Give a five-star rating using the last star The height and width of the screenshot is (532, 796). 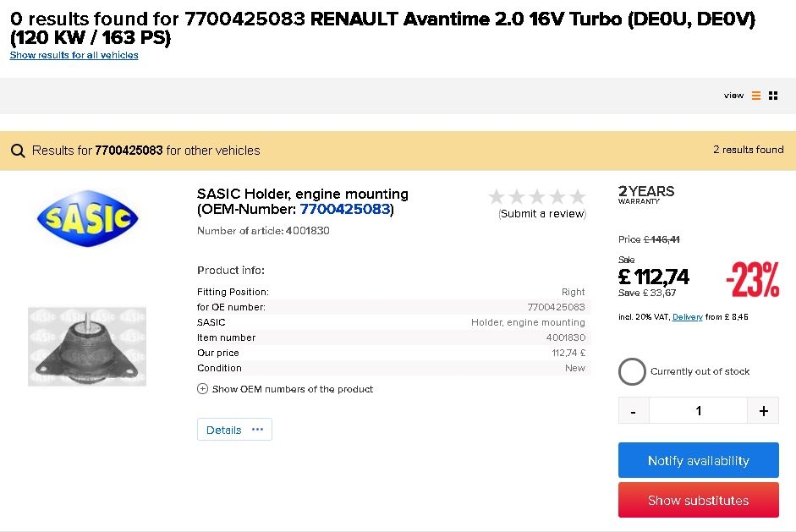pyautogui.click(x=578, y=197)
